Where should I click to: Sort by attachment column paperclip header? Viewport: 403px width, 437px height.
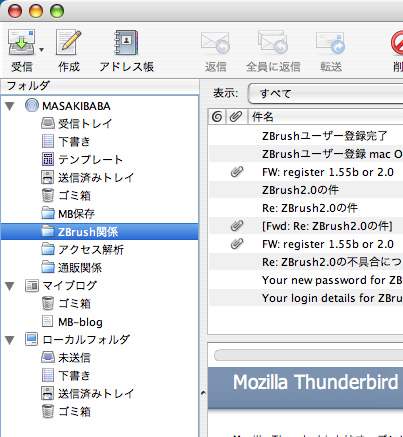[236, 117]
